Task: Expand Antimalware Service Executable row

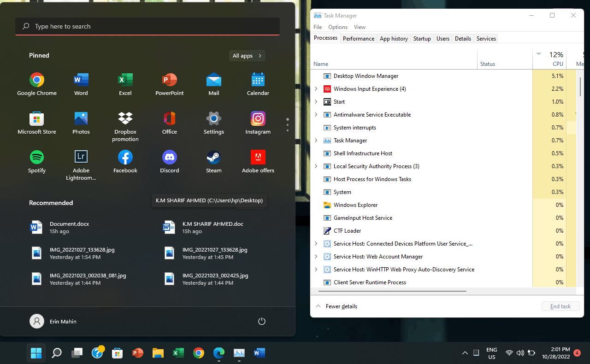Action: point(316,115)
